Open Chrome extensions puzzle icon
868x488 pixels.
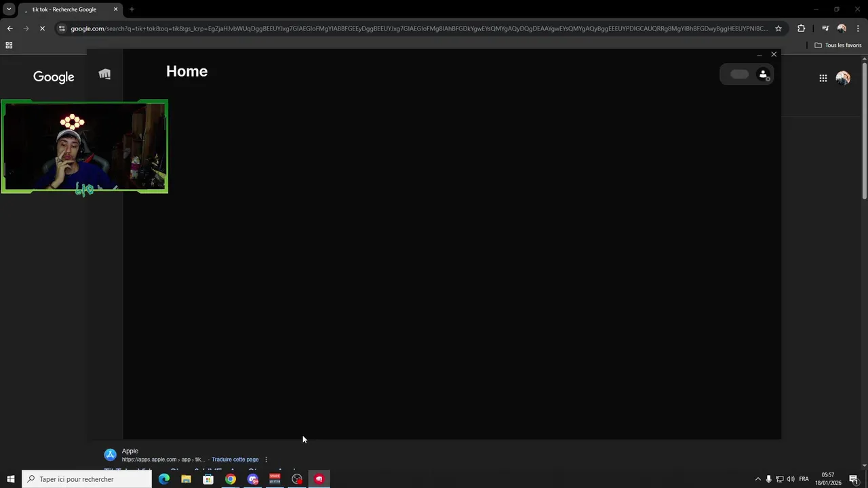point(802,28)
